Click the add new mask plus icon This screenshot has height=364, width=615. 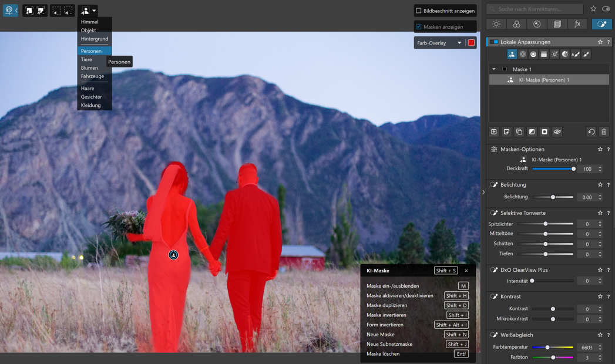pos(493,132)
